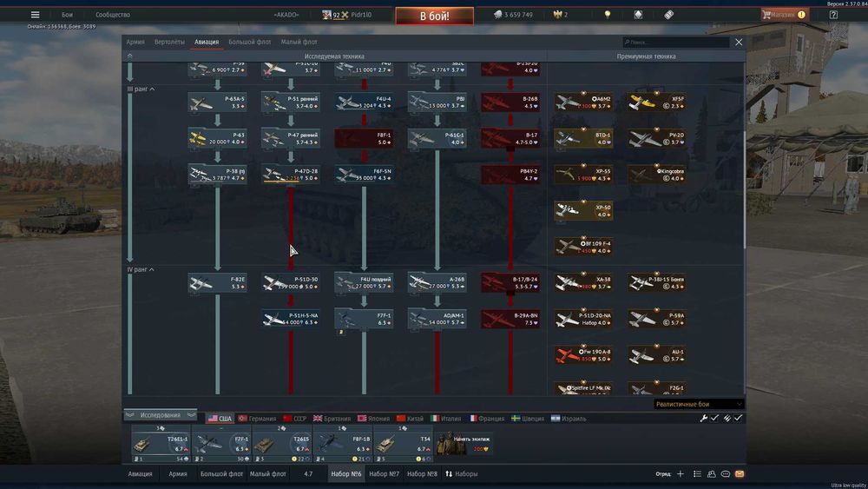This screenshot has width=868, height=489.
Task: Select the P-61C-1 aircraft card
Action: click(x=437, y=138)
